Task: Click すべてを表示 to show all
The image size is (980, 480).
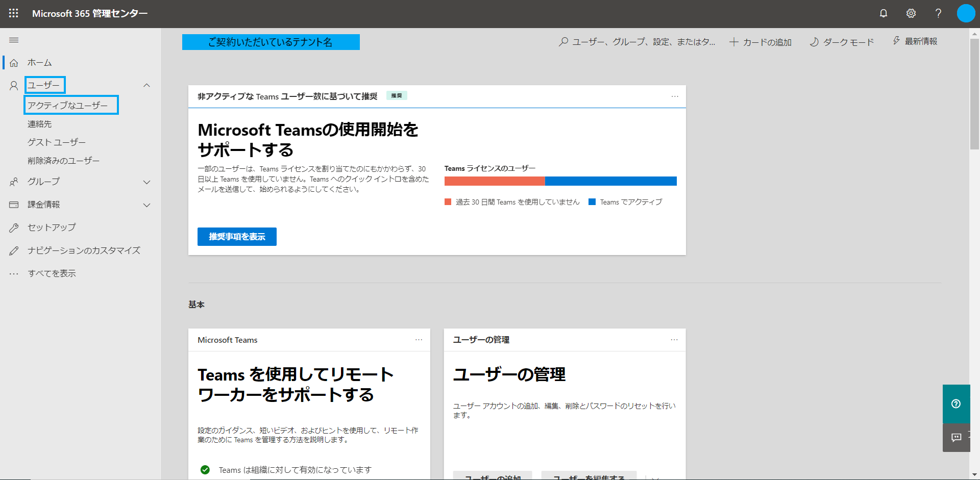Action: pos(52,273)
